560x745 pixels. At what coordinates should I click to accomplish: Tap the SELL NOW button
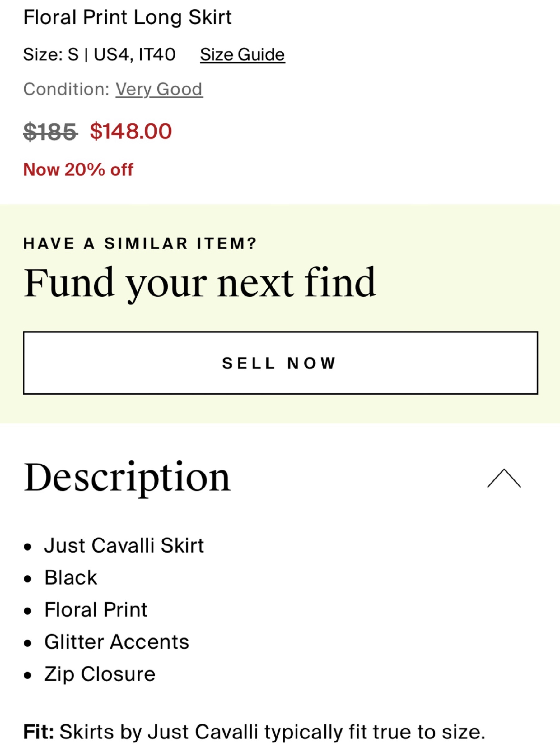coord(280,363)
